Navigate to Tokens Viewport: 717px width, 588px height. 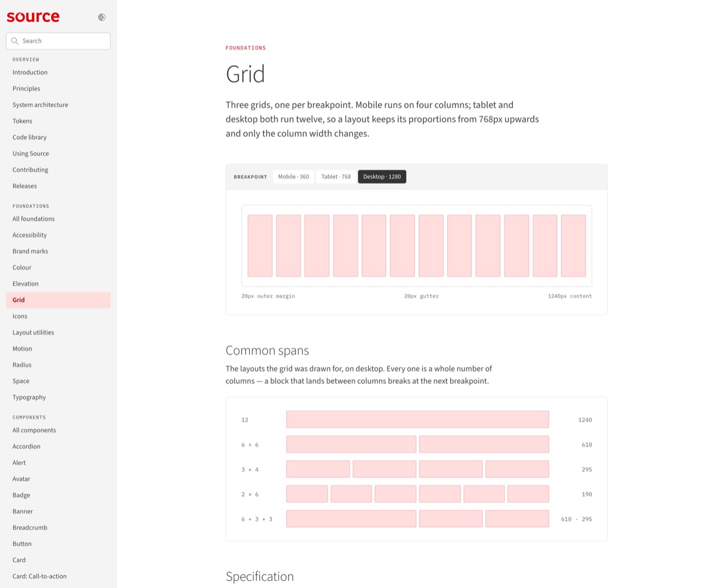pyautogui.click(x=58, y=121)
